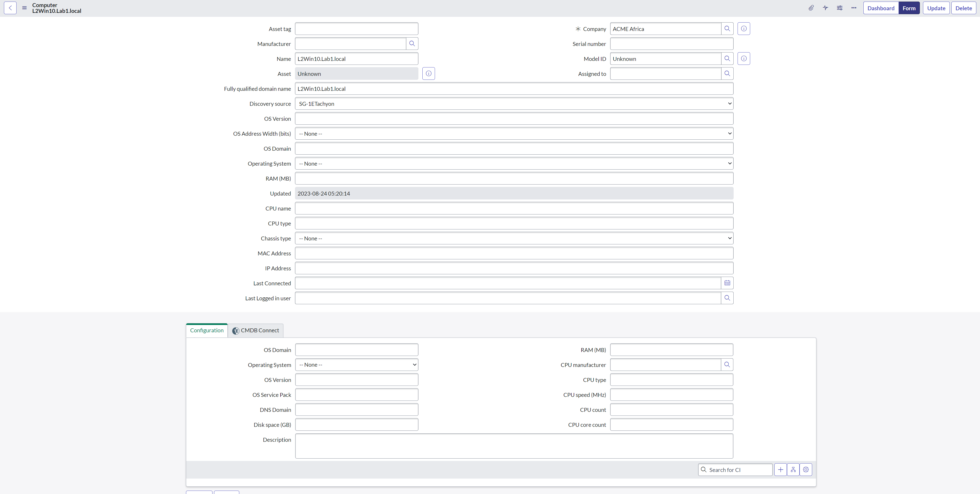The image size is (980, 494).
Task: Open the Last Connected calendar picker
Action: pos(727,283)
